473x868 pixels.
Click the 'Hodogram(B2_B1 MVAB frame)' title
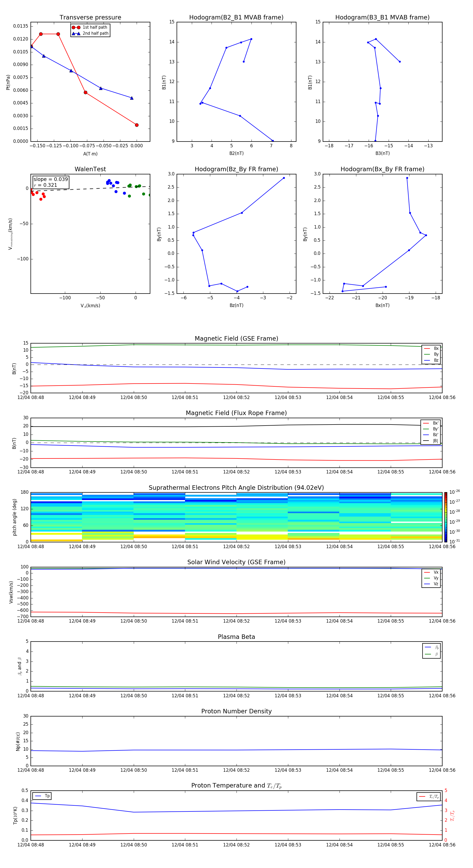click(236, 18)
